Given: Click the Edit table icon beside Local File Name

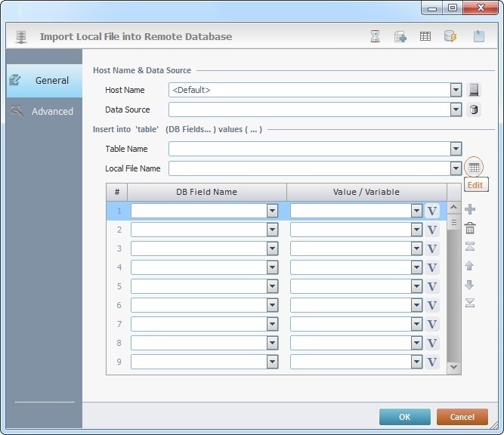Looking at the screenshot, I should click(x=474, y=168).
